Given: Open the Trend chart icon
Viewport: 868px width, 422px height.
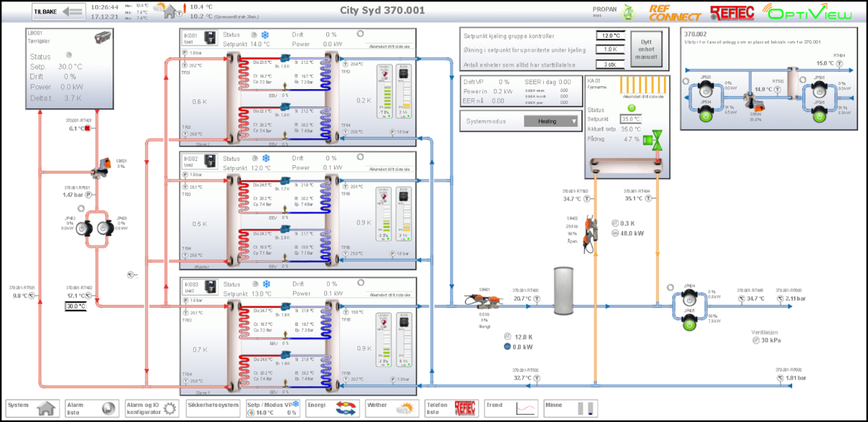Looking at the screenshot, I should pos(527,408).
